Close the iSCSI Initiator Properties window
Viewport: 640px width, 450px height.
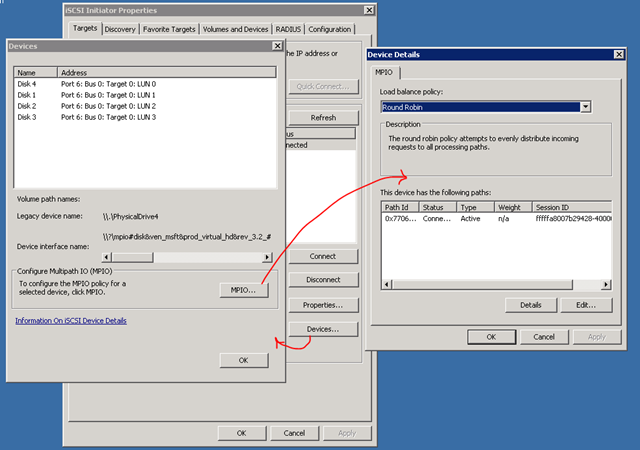pyautogui.click(x=369, y=10)
